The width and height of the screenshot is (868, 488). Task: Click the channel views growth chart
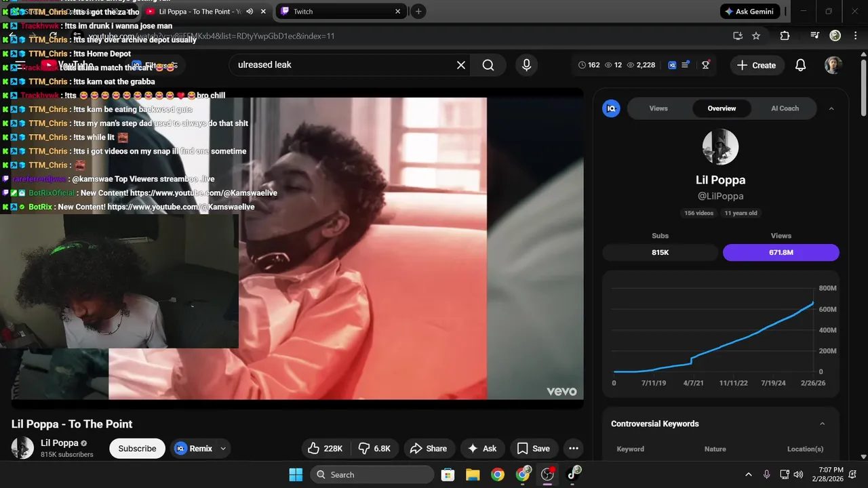click(x=720, y=333)
